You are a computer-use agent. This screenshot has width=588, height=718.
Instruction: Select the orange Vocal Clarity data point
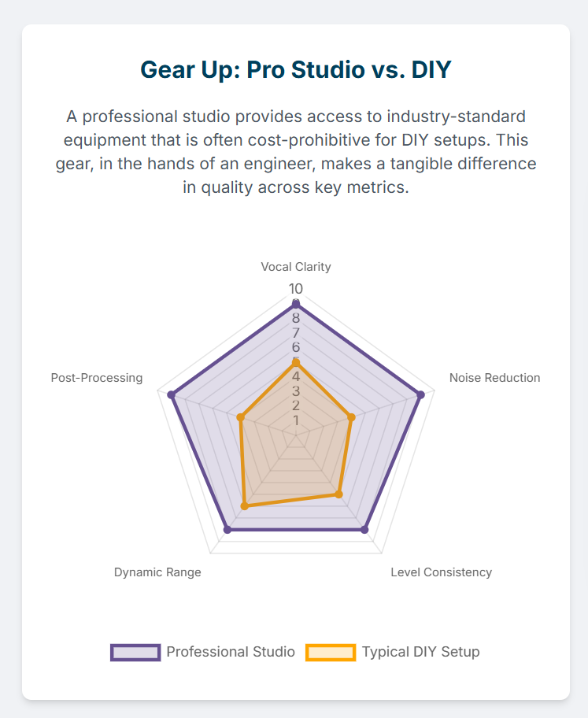point(296,363)
